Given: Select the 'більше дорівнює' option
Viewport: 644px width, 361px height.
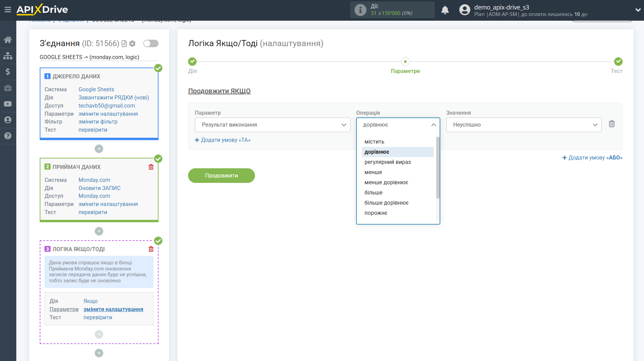Looking at the screenshot, I should pyautogui.click(x=398, y=203).
